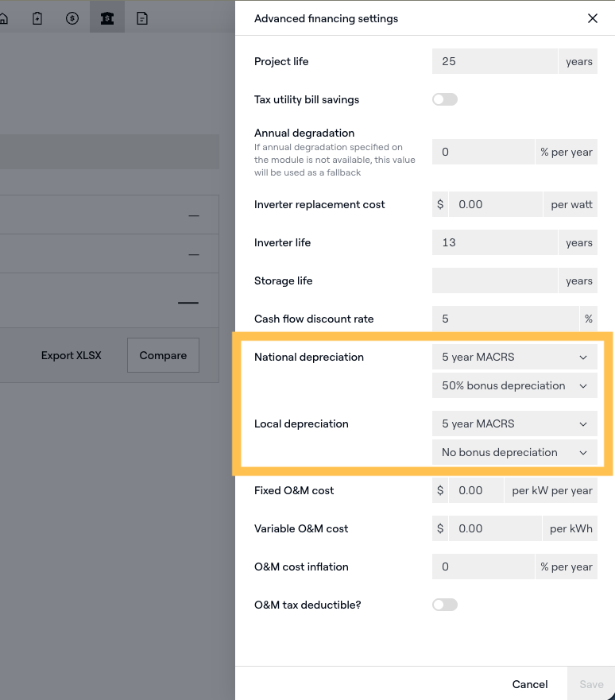Screen dimensions: 615x700
Task: Edit the Project life field
Action: 494,61
